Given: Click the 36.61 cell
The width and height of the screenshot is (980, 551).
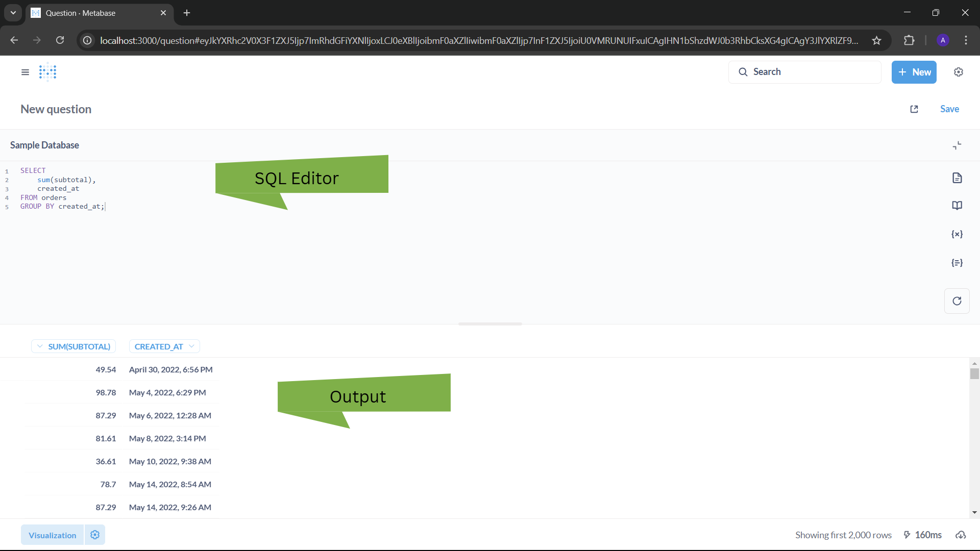Looking at the screenshot, I should 106,462.
